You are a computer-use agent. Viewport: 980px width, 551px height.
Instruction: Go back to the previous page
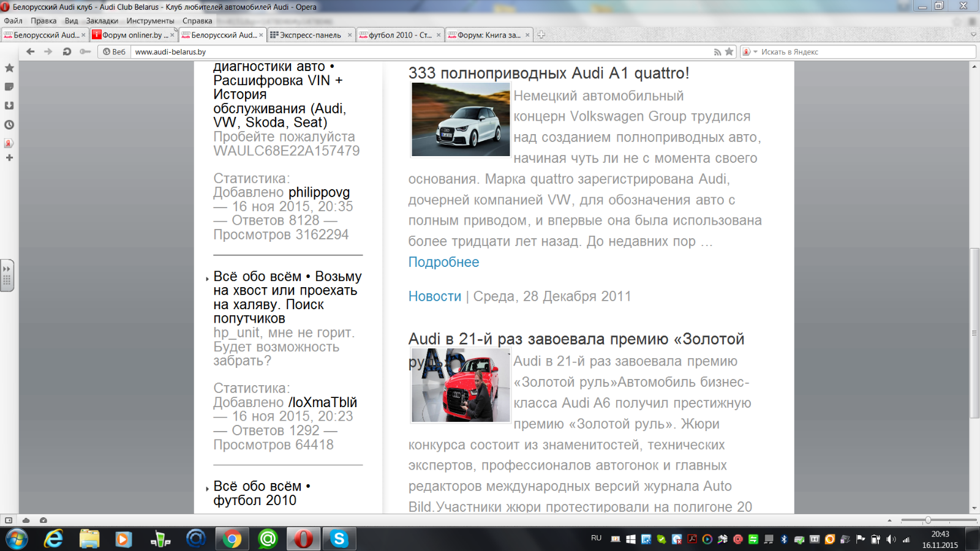click(31, 51)
